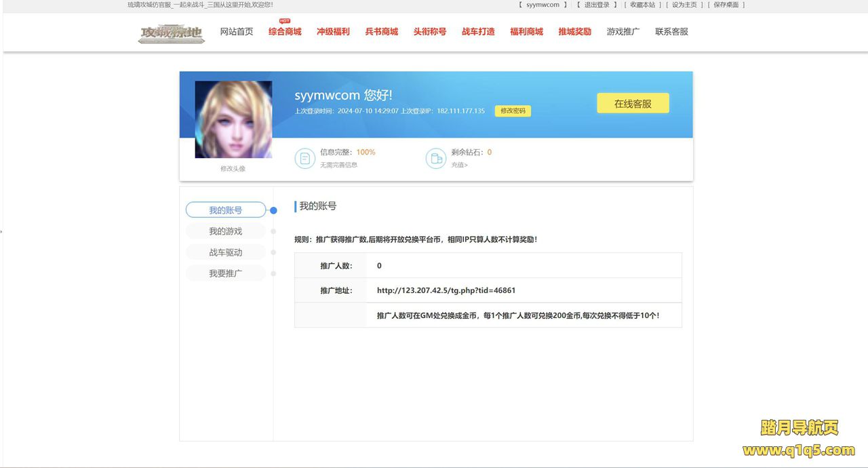Click the remaining diamonds wallet icon
This screenshot has height=468, width=868.
pyautogui.click(x=435, y=159)
